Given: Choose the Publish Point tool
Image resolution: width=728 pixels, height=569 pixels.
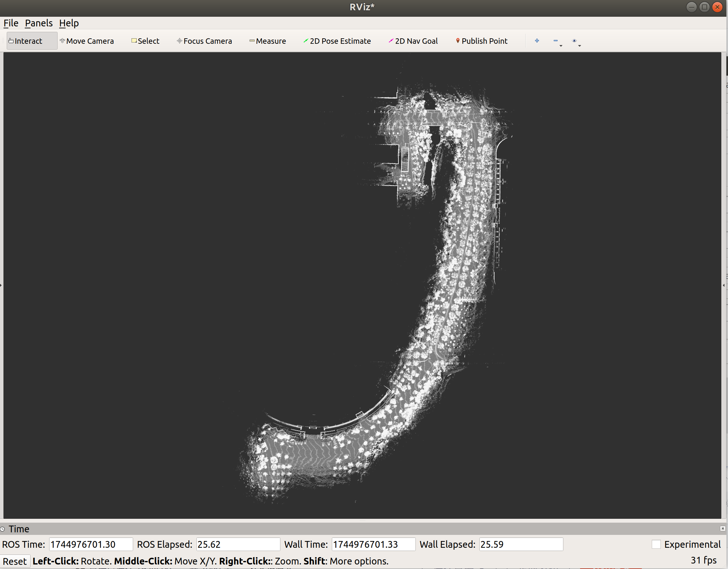Looking at the screenshot, I should pyautogui.click(x=481, y=41).
